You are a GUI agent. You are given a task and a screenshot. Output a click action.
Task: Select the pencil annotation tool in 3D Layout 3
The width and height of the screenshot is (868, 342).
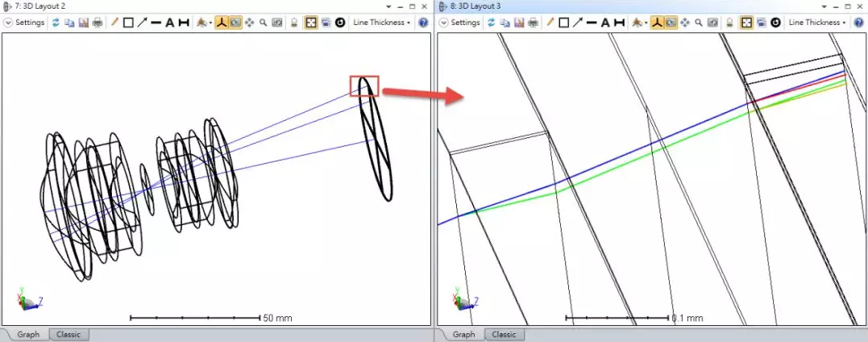[550, 23]
